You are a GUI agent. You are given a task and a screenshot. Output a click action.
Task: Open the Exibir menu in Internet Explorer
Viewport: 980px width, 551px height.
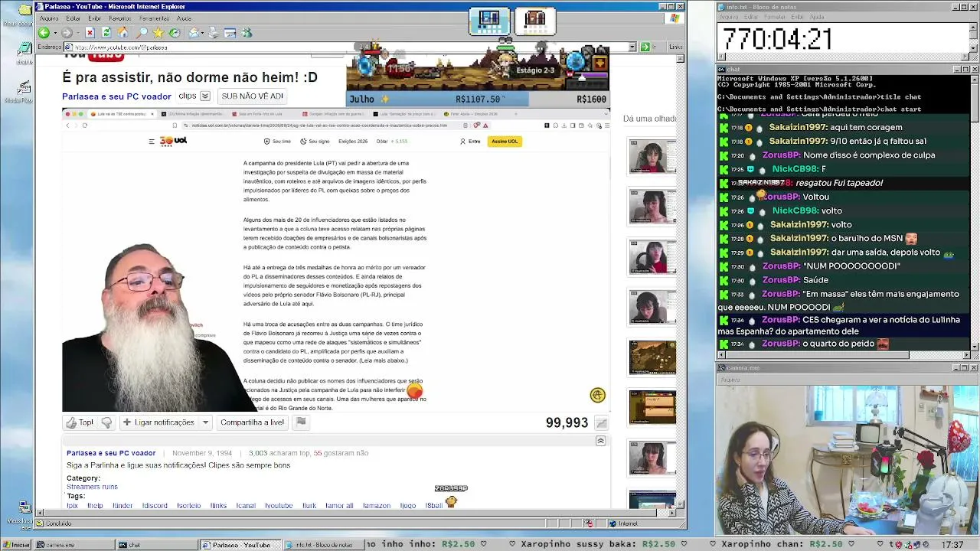pyautogui.click(x=94, y=18)
